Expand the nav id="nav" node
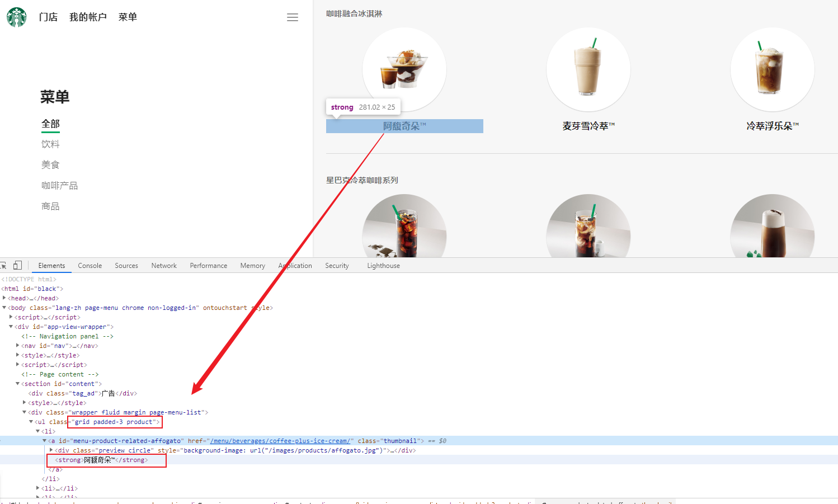 point(17,346)
